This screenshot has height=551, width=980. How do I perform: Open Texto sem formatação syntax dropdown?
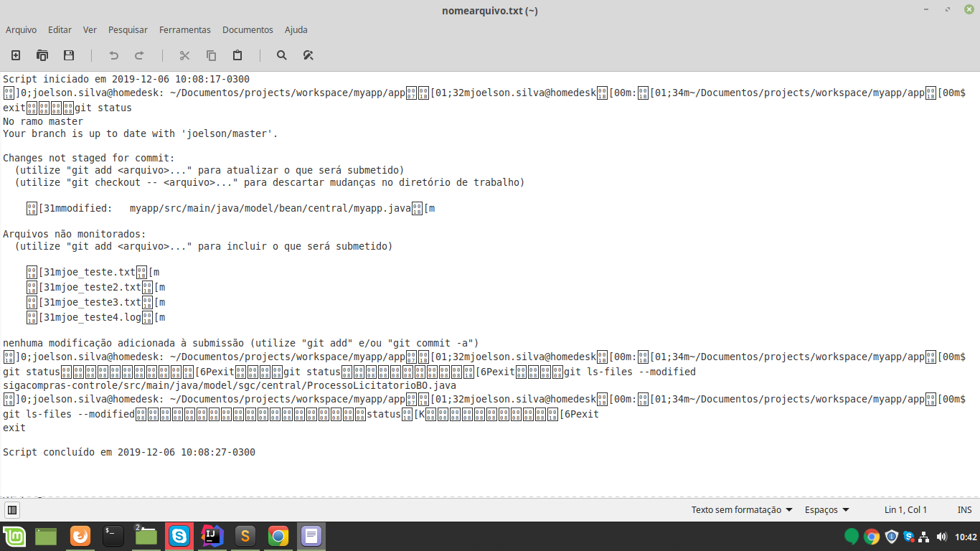[742, 510]
